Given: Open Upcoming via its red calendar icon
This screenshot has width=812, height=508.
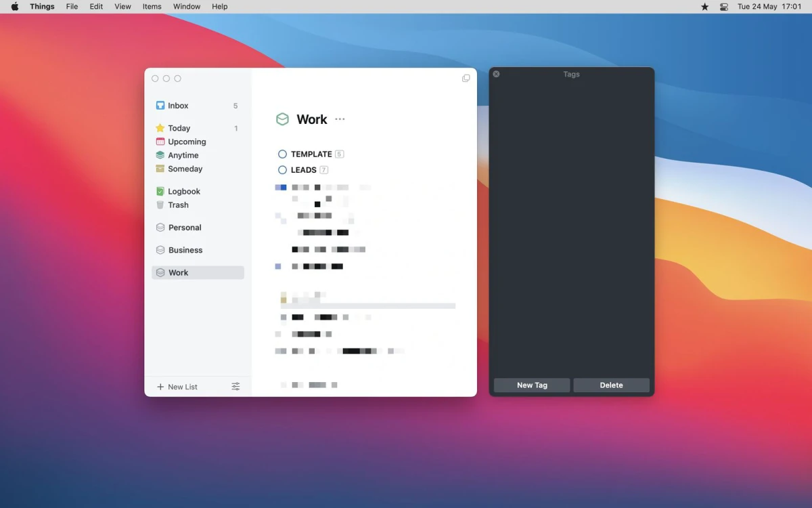Looking at the screenshot, I should (161, 142).
